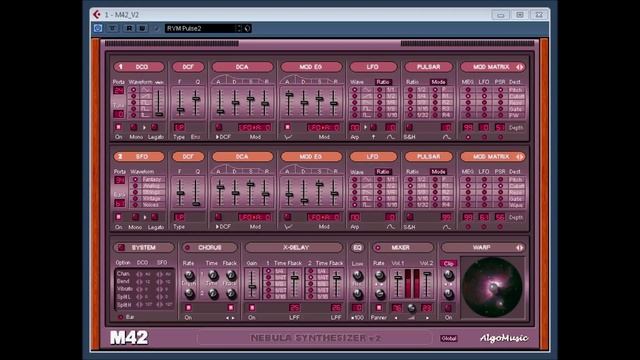Click the SYSTEM header button
Screen dimensions: 640x360
(143, 248)
